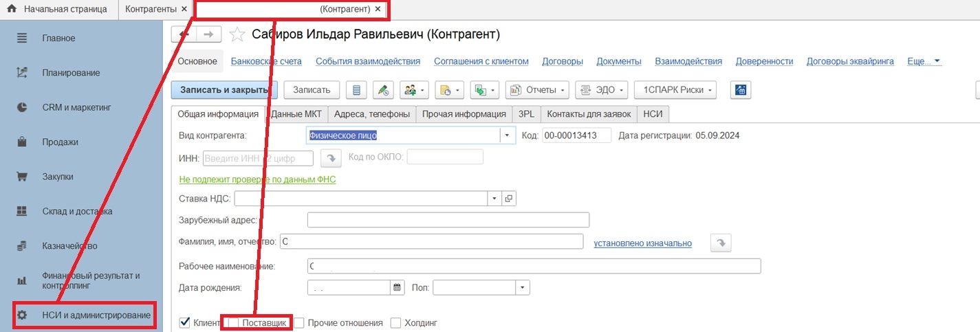Click the pencil with clock toolbar icon
The image size is (980, 332).
coord(383,90)
